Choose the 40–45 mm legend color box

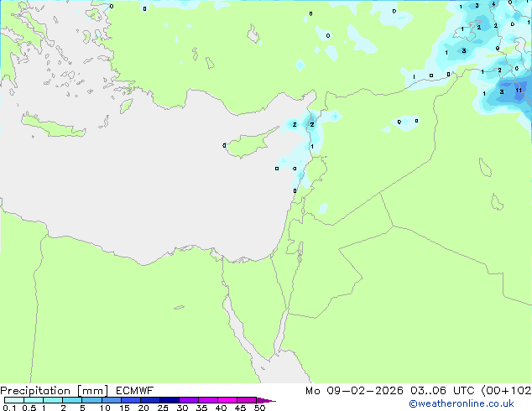tap(227, 400)
